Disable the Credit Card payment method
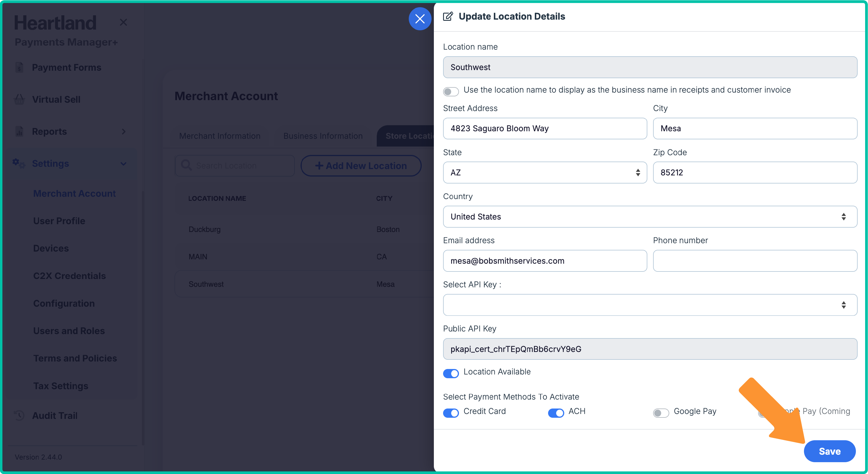Screen dimensions: 868x474 pos(451,413)
